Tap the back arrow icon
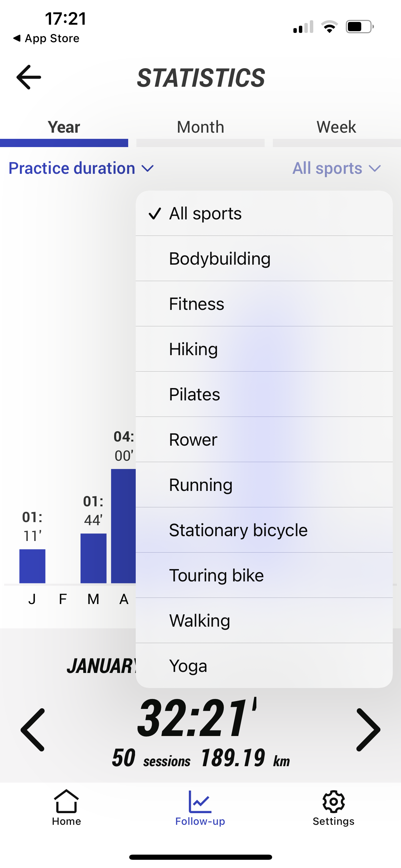The width and height of the screenshot is (401, 868). [29, 77]
